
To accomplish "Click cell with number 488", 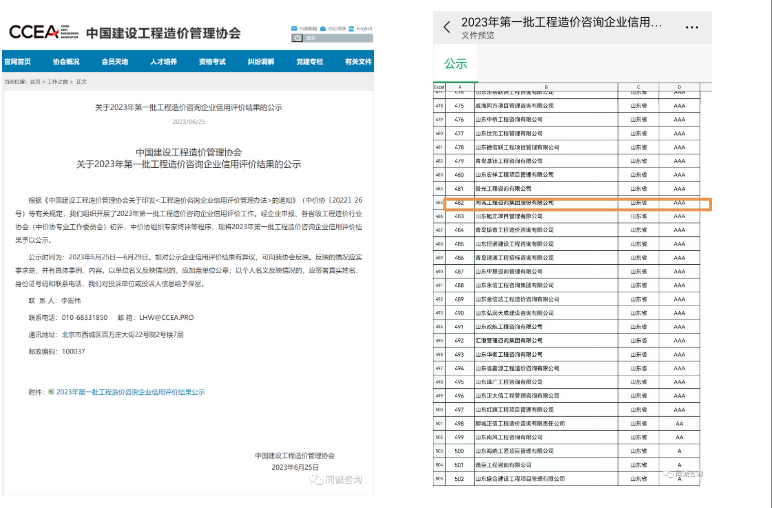I will click(459, 285).
